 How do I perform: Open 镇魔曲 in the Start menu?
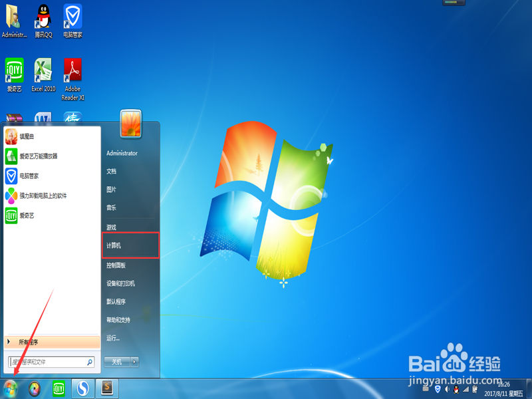[x=53, y=136]
